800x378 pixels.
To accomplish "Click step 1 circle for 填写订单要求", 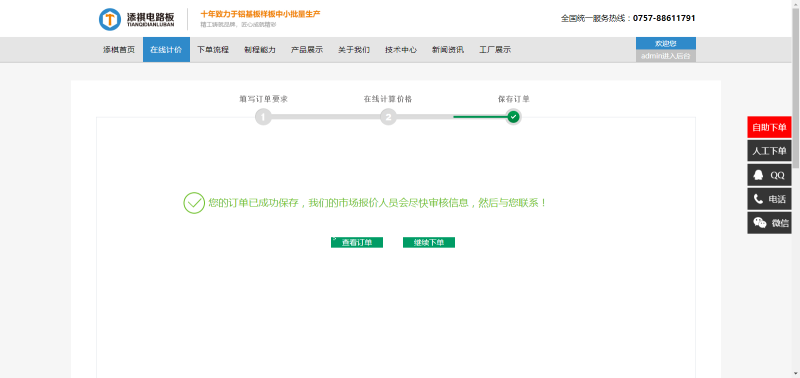I will point(263,117).
